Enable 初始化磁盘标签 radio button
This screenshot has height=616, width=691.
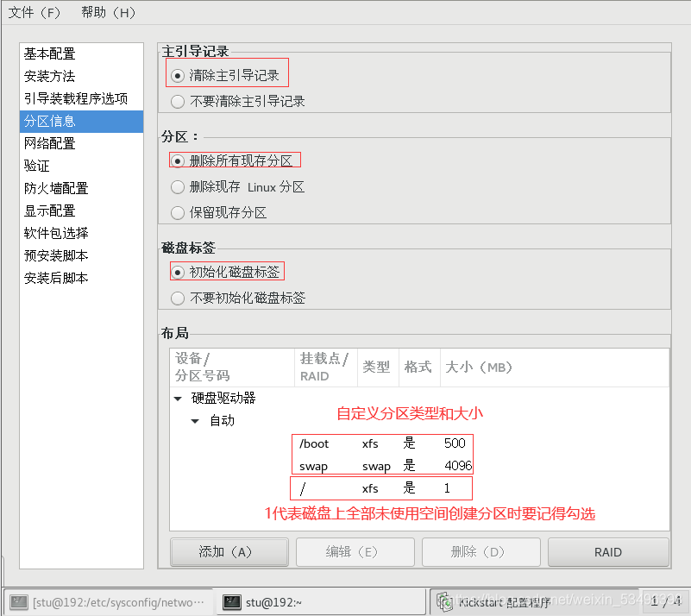pyautogui.click(x=178, y=273)
